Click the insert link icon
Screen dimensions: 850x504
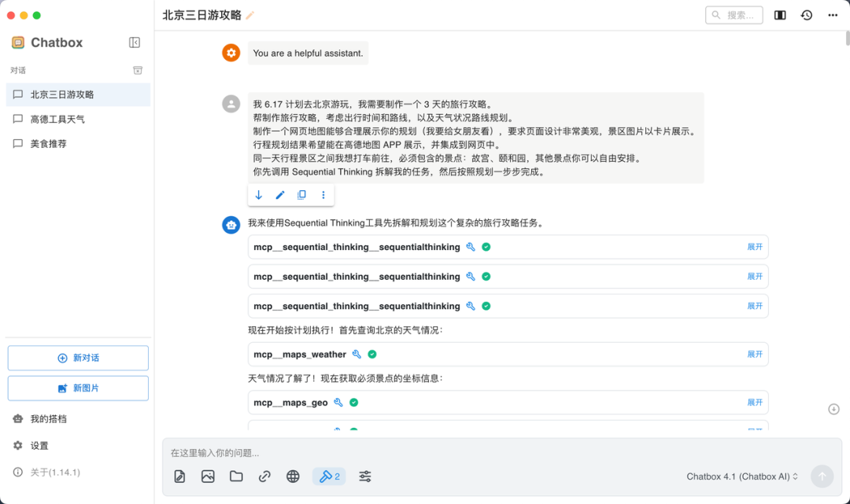click(x=264, y=476)
